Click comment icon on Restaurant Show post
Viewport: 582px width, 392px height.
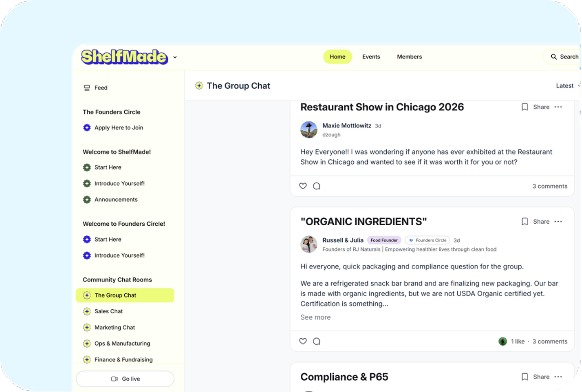317,186
